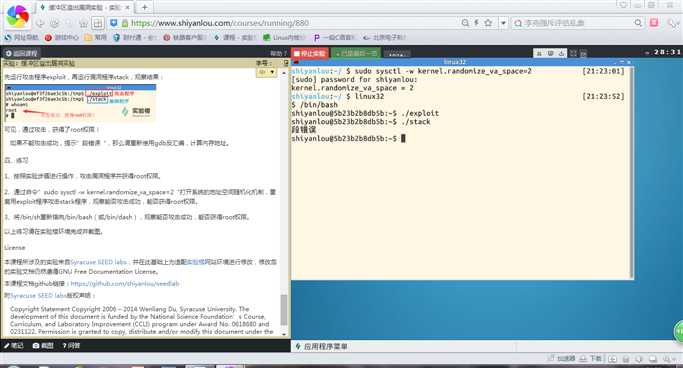
Task: Open the purple P bookmark
Action: point(335,37)
